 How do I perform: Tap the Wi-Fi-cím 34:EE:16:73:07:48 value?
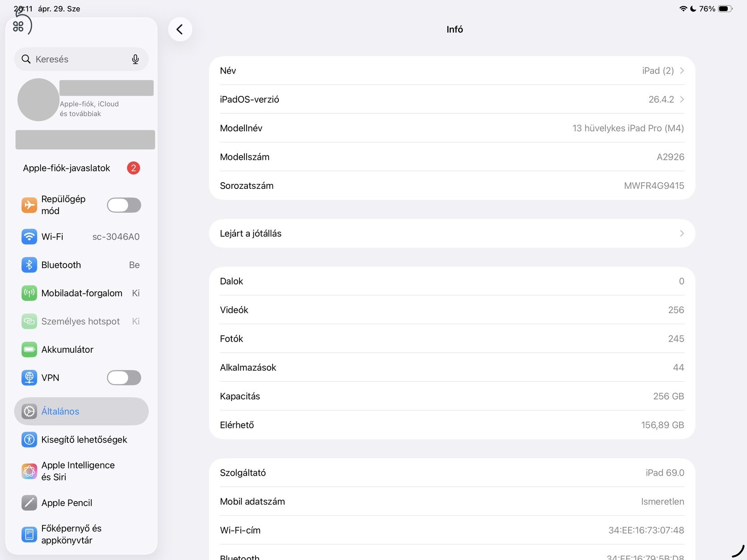click(646, 530)
